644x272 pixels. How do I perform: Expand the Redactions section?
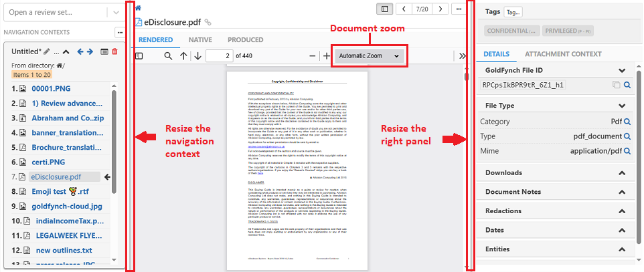(622, 211)
